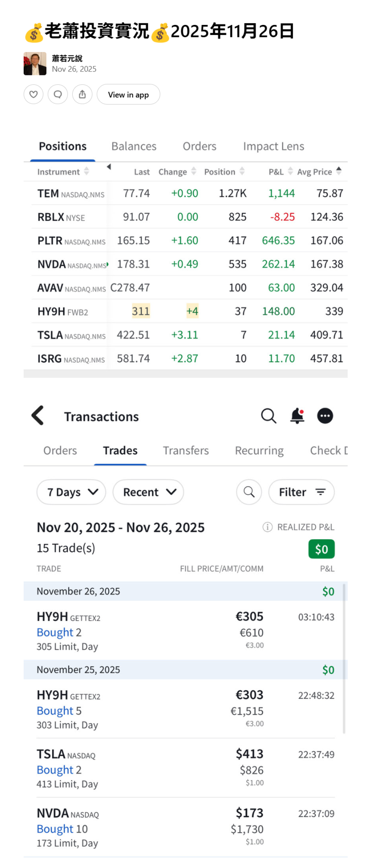Go back using the Transactions back arrow
Screen dimensions: 370x868
click(38, 415)
